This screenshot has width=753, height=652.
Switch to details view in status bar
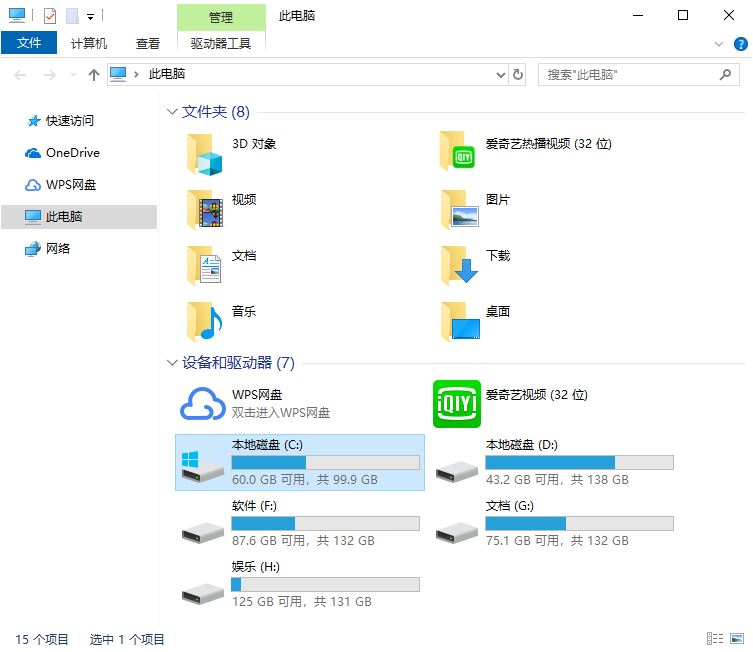click(715, 639)
